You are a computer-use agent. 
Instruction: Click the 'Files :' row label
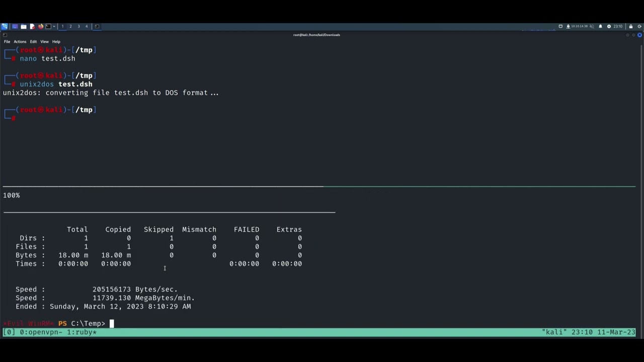[x=30, y=246]
